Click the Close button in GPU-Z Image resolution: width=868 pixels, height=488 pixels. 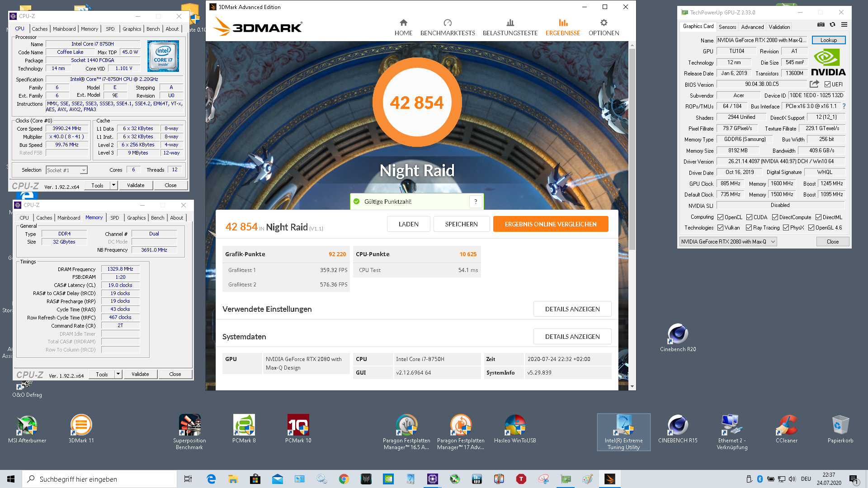click(832, 242)
